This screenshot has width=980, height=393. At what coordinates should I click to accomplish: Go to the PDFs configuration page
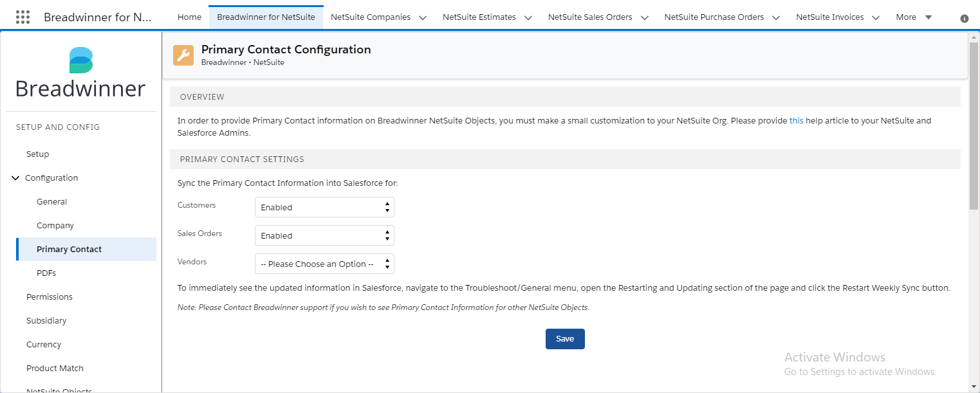pos(46,273)
